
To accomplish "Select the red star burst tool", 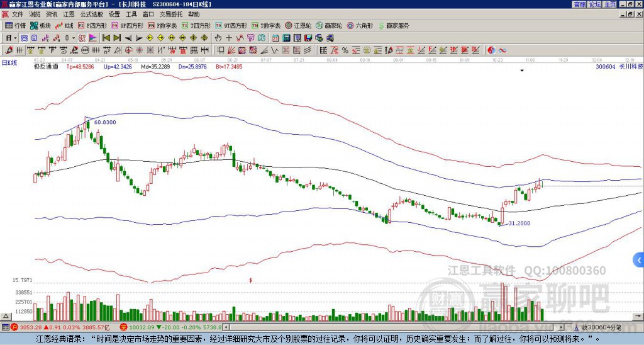I will click(x=139, y=50).
